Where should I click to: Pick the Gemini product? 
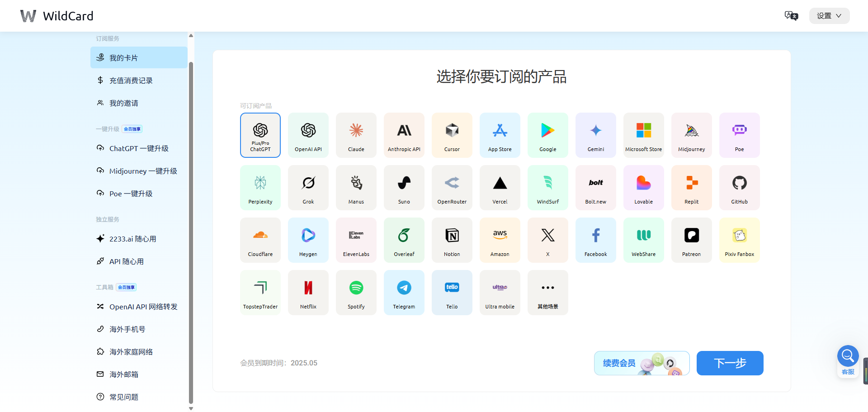click(596, 135)
